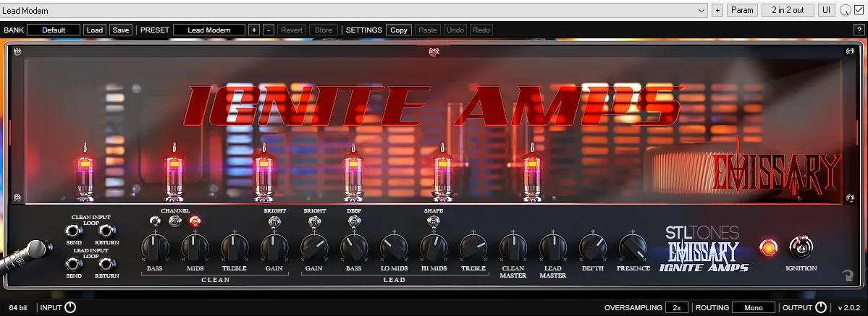Open the Lead Modern host preset dropdown
This screenshot has height=316, width=868.
(354, 10)
